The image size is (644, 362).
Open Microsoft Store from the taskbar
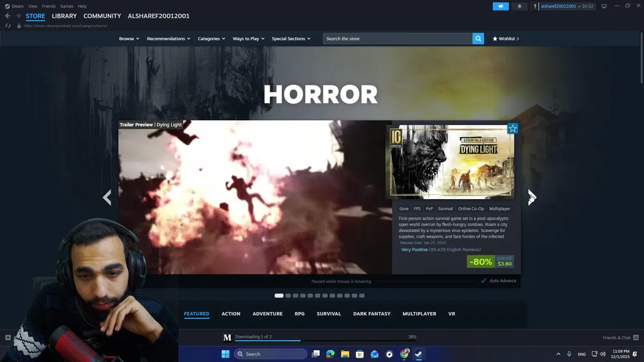coord(360,354)
